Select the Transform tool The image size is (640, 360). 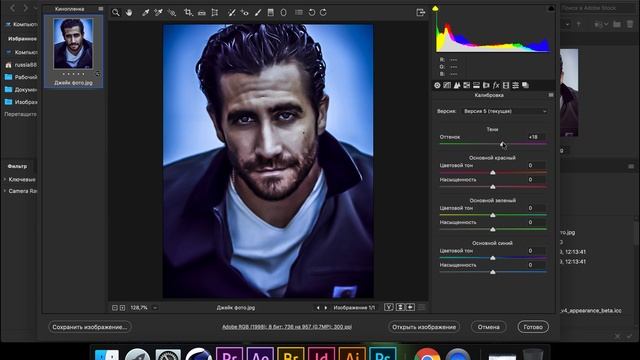click(x=215, y=13)
